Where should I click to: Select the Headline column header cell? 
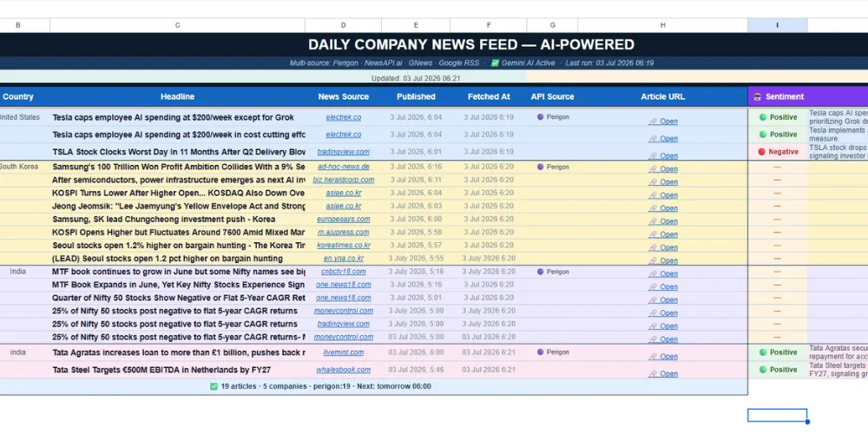click(177, 96)
